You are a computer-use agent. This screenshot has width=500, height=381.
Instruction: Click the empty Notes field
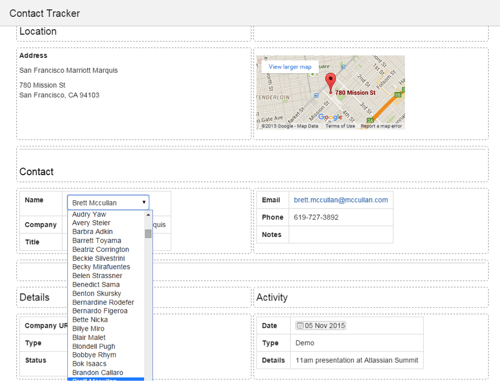pyautogui.click(x=341, y=235)
